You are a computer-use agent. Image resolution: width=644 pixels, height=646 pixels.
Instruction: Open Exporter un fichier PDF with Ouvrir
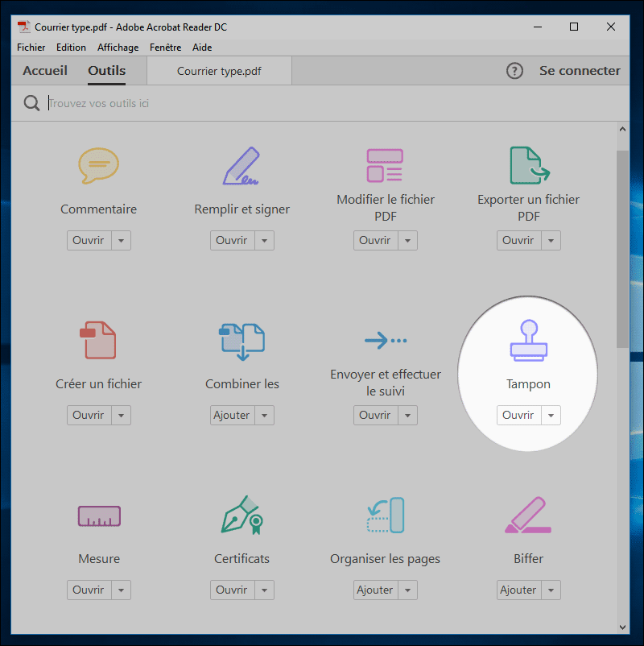pos(519,240)
